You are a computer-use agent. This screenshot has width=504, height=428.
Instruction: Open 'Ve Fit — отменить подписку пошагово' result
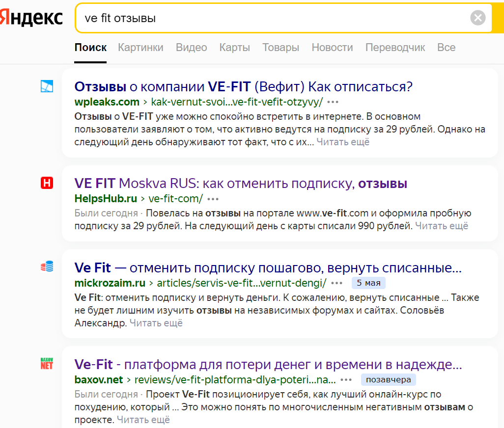[x=268, y=268]
